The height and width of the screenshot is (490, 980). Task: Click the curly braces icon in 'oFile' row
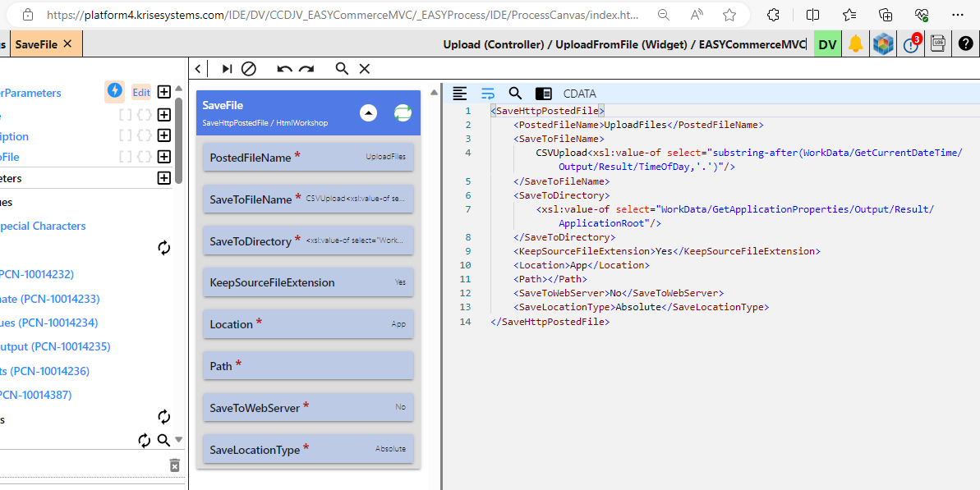pos(145,156)
